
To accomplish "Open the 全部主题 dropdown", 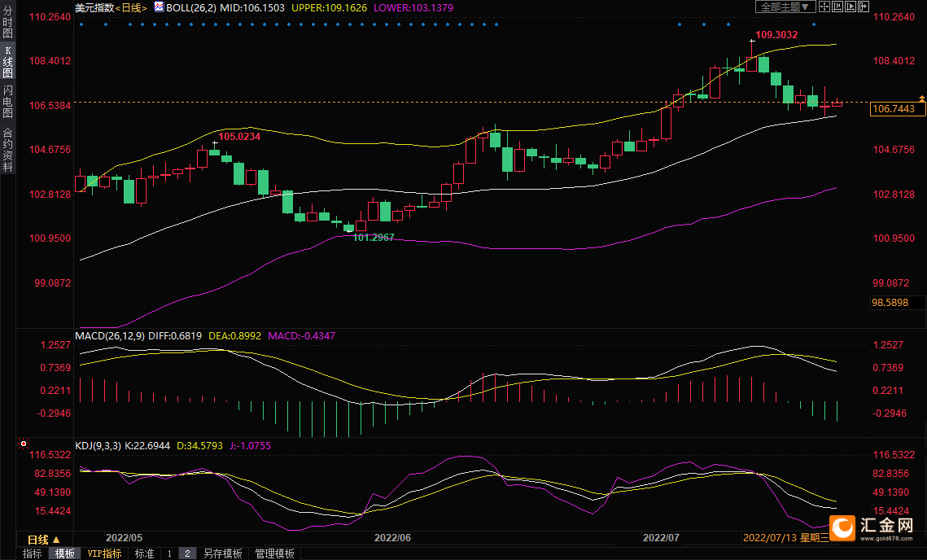I will coord(785,7).
